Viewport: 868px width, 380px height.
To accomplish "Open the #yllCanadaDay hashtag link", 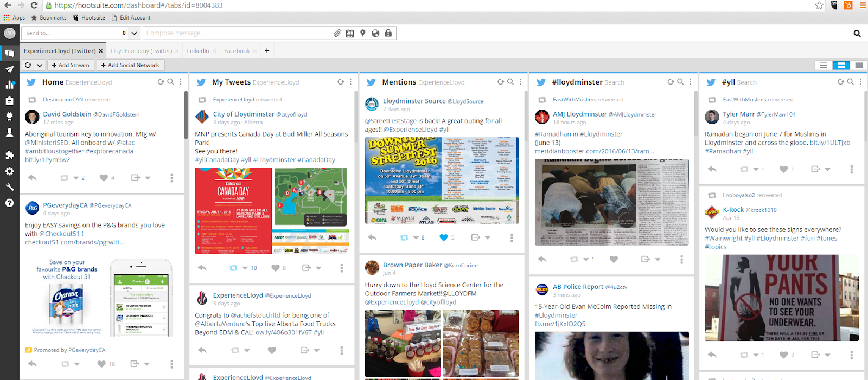I will tap(217, 160).
